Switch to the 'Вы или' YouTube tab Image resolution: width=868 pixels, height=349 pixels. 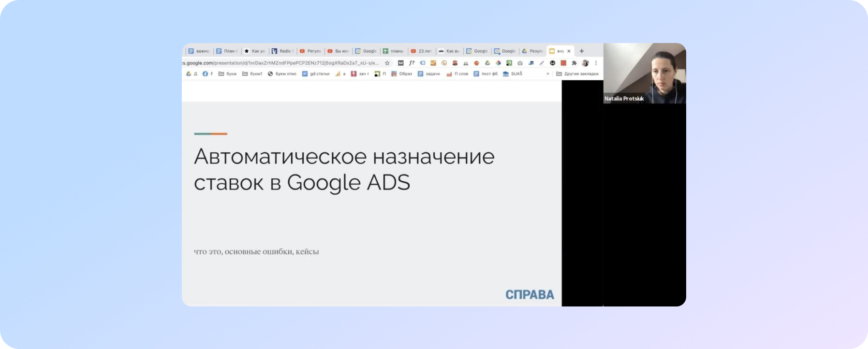[338, 51]
